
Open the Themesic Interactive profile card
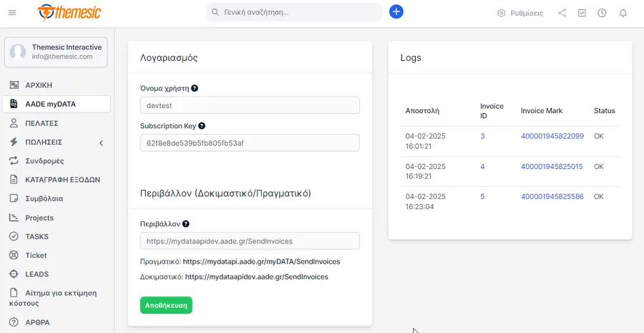(x=56, y=52)
